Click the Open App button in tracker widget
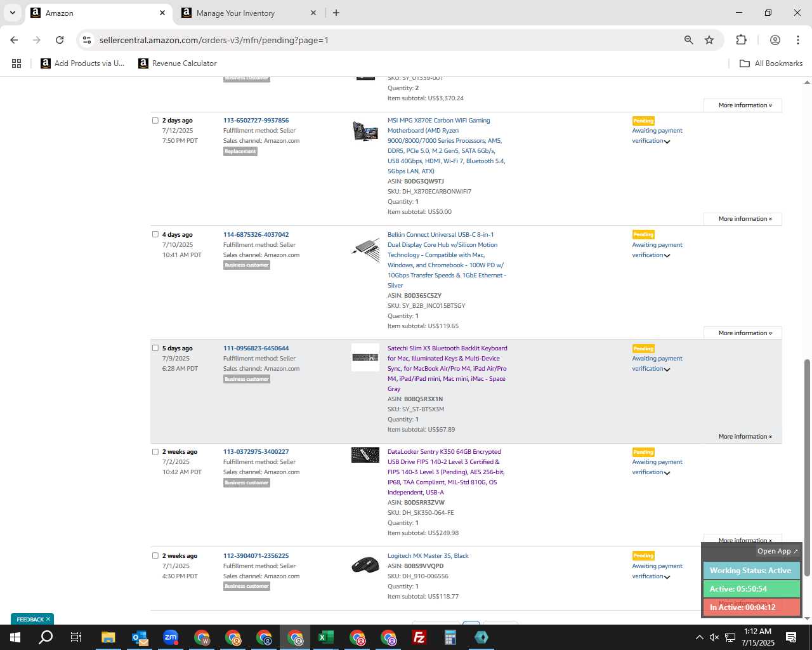Screen dimensions: 812x650 (x=777, y=551)
